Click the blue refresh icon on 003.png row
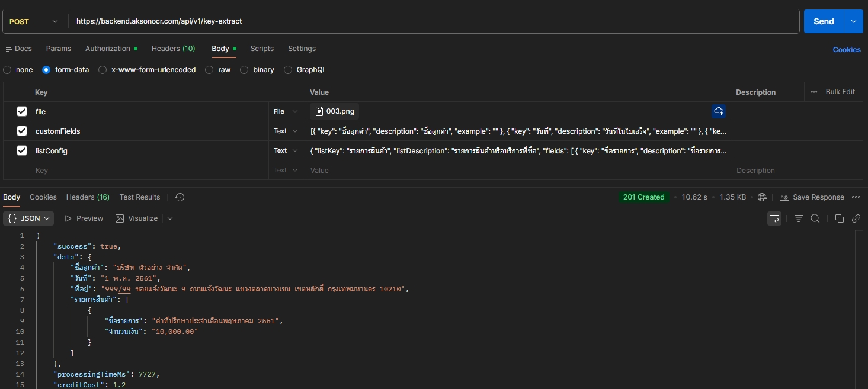Screen dimensions: 868x389 719,111
